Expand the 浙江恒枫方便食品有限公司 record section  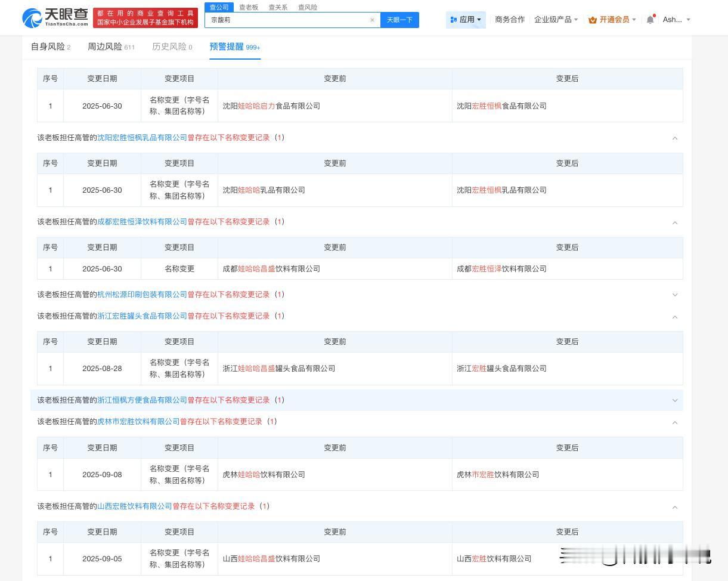[x=675, y=400]
